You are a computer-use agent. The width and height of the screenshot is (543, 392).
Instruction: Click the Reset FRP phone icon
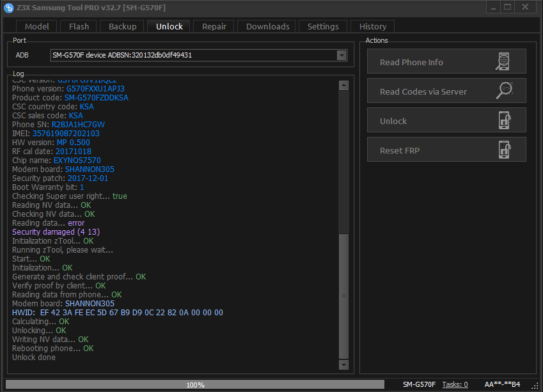(x=505, y=150)
